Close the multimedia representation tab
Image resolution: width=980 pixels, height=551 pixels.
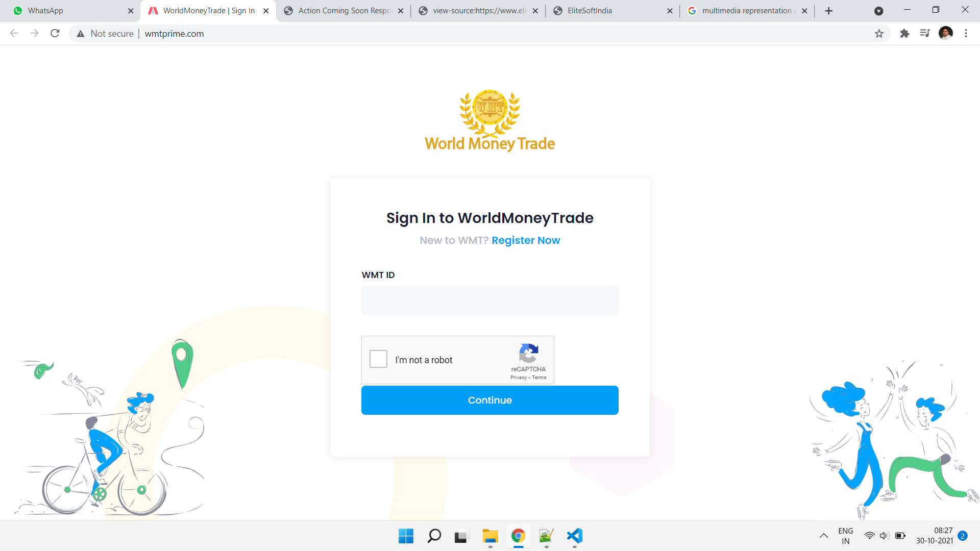point(804,11)
